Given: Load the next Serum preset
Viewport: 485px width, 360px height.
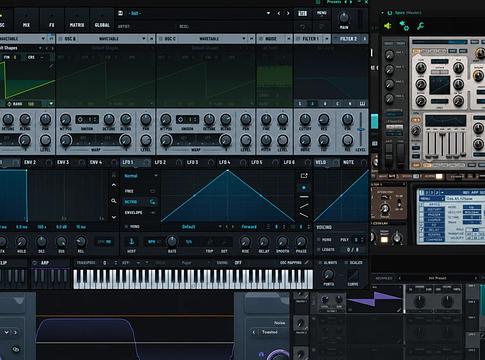Looking at the screenshot, I should click(x=288, y=13).
